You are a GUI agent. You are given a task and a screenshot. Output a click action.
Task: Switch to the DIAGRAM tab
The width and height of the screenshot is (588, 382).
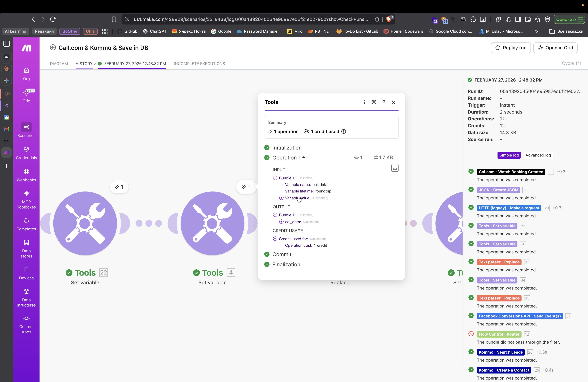pyautogui.click(x=59, y=64)
